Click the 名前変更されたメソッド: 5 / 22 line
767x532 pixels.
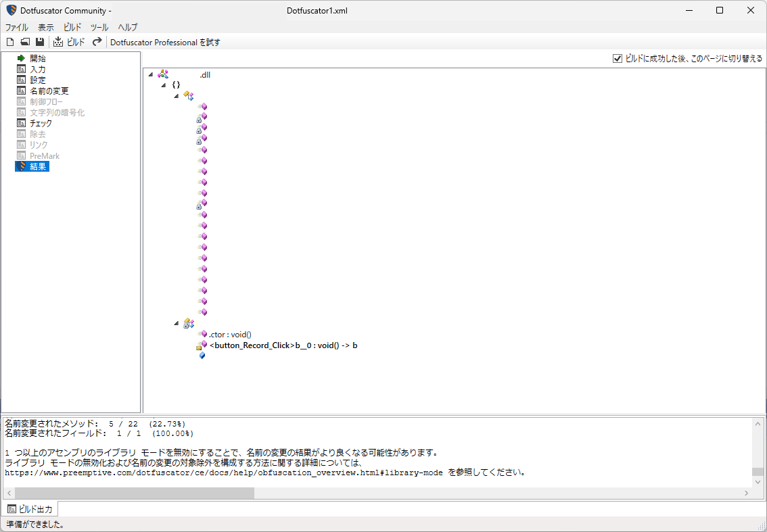click(95, 423)
